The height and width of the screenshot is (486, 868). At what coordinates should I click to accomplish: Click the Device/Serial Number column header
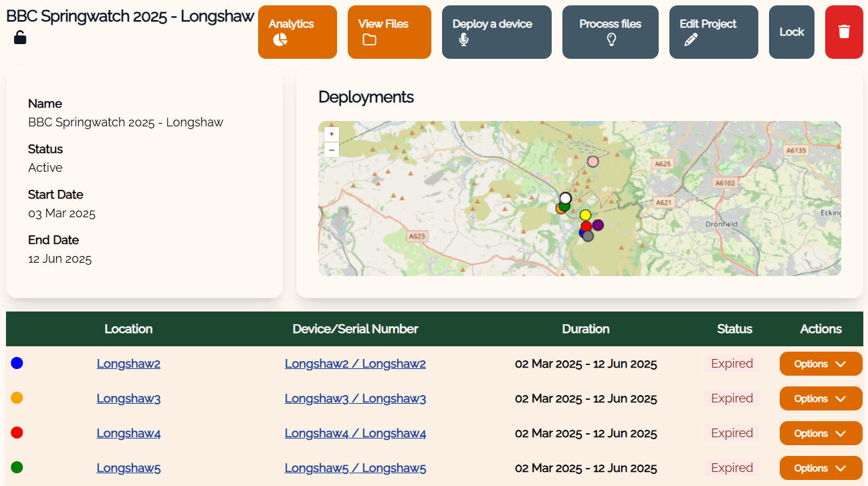355,329
